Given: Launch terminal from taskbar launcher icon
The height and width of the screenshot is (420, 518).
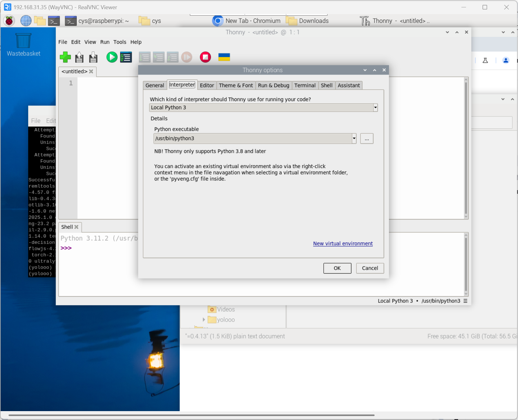Looking at the screenshot, I should coord(54,21).
